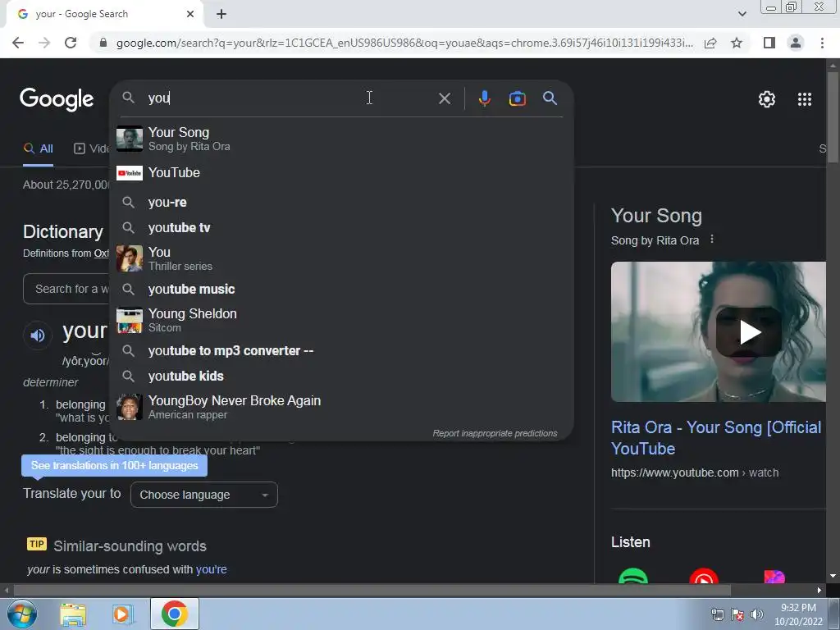Open the volume speaker tray icon

(756, 614)
